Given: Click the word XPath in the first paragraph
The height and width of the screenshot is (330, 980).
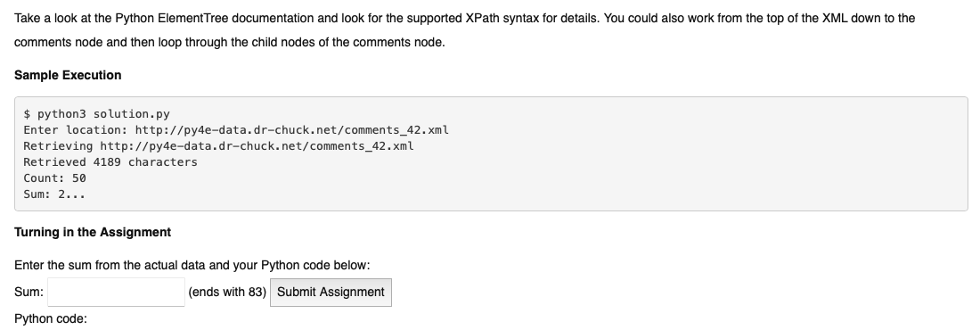Looking at the screenshot, I should pos(482,18).
